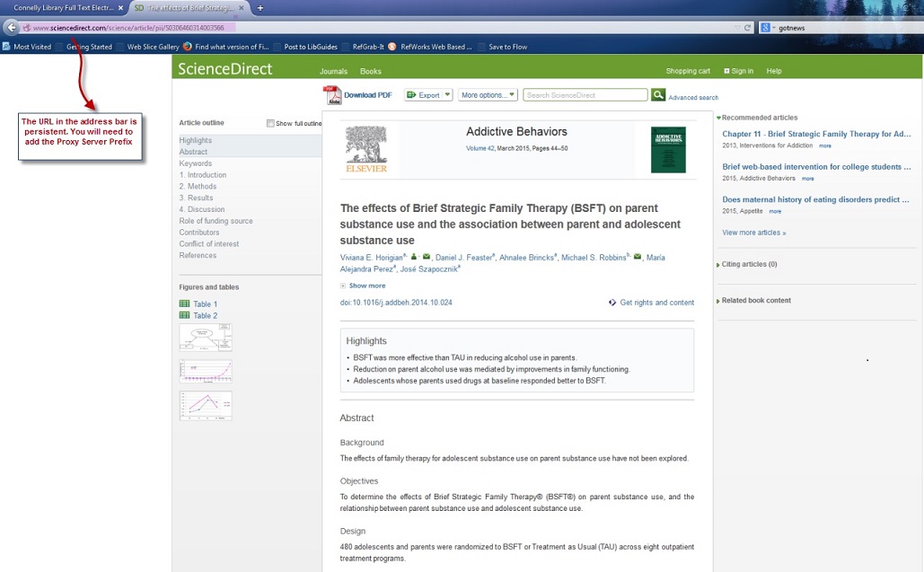924x572 pixels.
Task: Click author link José Szapocznik
Action: click(428, 269)
